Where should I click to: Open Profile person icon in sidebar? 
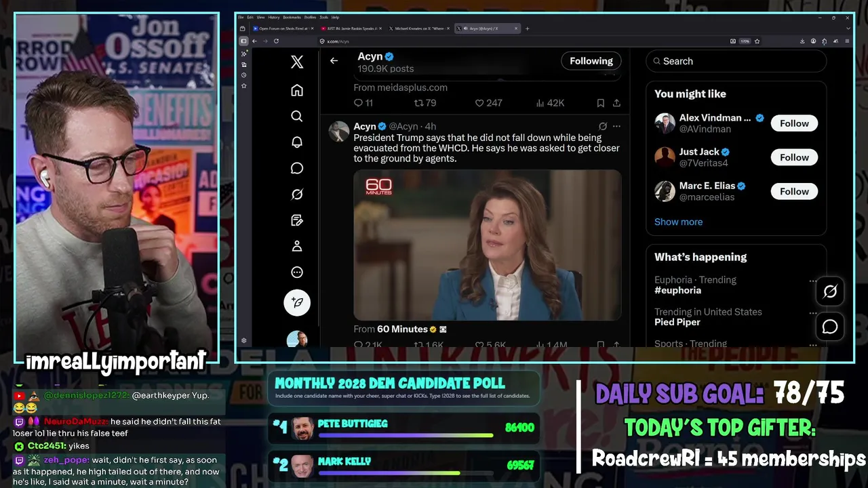pyautogui.click(x=297, y=246)
